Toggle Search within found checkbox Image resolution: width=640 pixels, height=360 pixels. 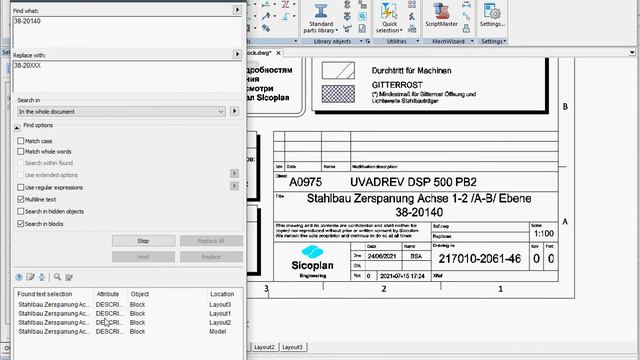click(x=20, y=163)
